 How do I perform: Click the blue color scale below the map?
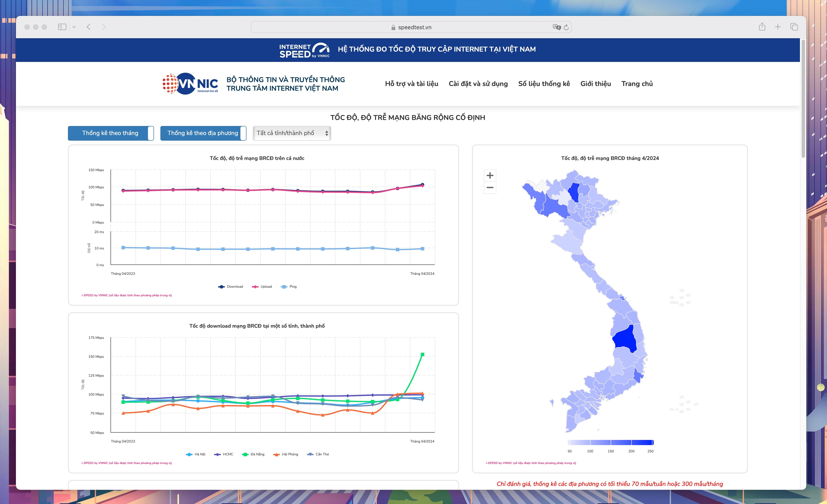(610, 442)
